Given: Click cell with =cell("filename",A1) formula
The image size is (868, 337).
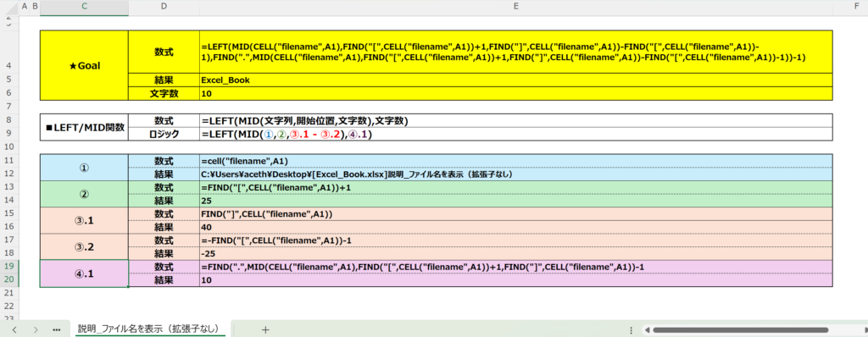Looking at the screenshot, I should point(516,161).
